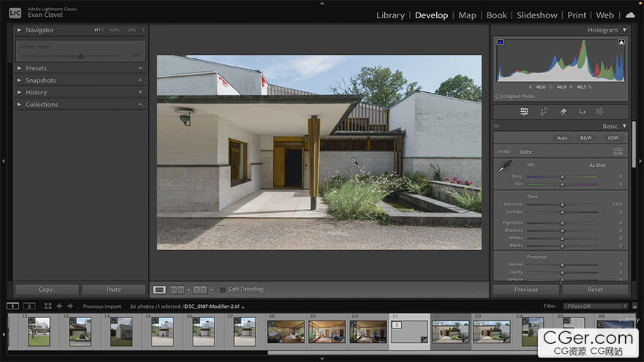Select Before/After Y|Y view icon
644x362 pixels.
[200, 290]
